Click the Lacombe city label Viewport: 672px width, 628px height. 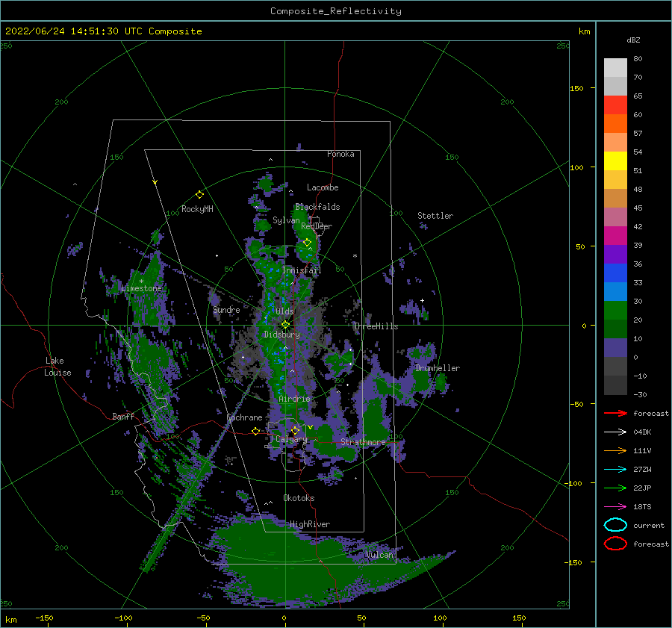click(323, 187)
